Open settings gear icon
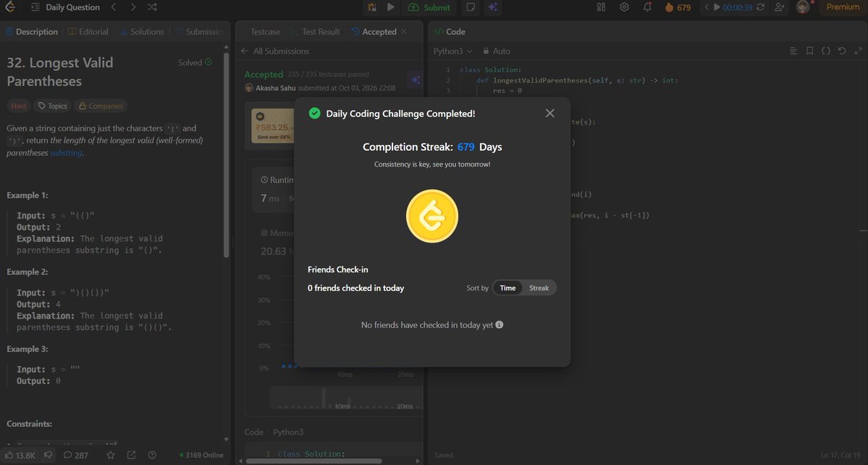 625,7
